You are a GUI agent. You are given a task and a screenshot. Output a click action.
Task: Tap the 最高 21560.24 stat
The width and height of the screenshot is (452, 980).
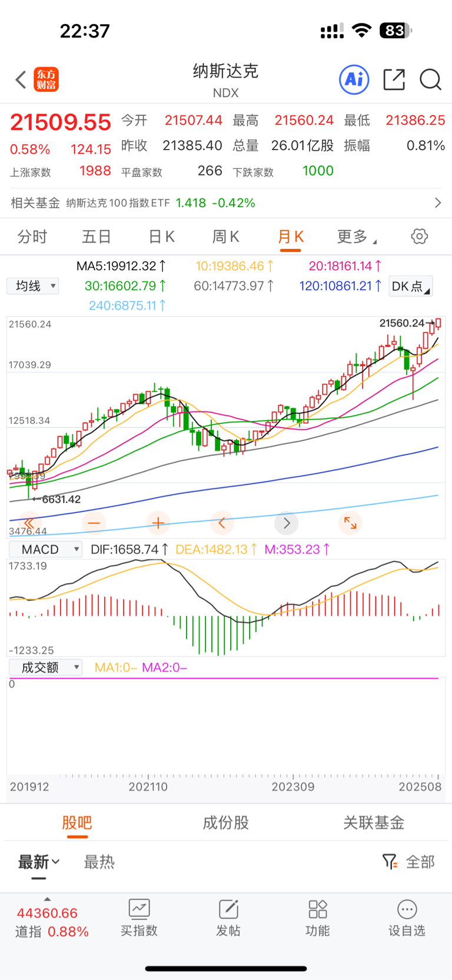point(283,121)
